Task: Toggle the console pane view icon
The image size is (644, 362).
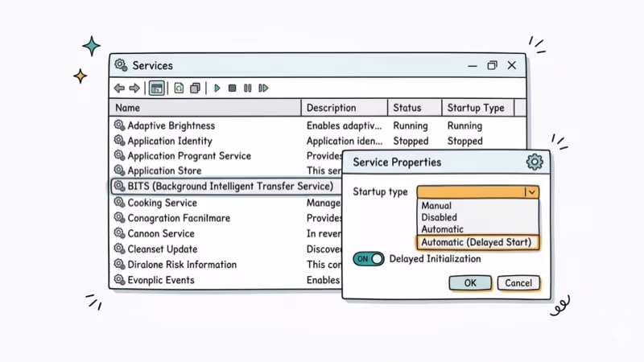Action: (156, 88)
